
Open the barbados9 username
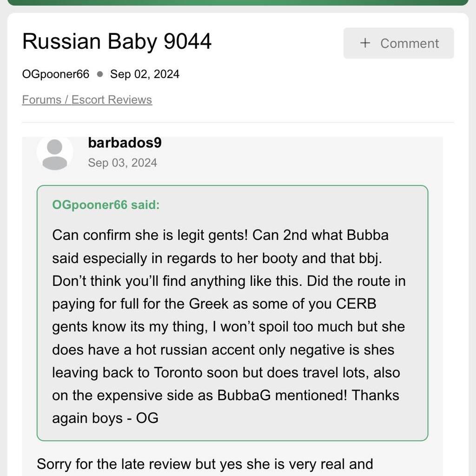pyautogui.click(x=125, y=143)
